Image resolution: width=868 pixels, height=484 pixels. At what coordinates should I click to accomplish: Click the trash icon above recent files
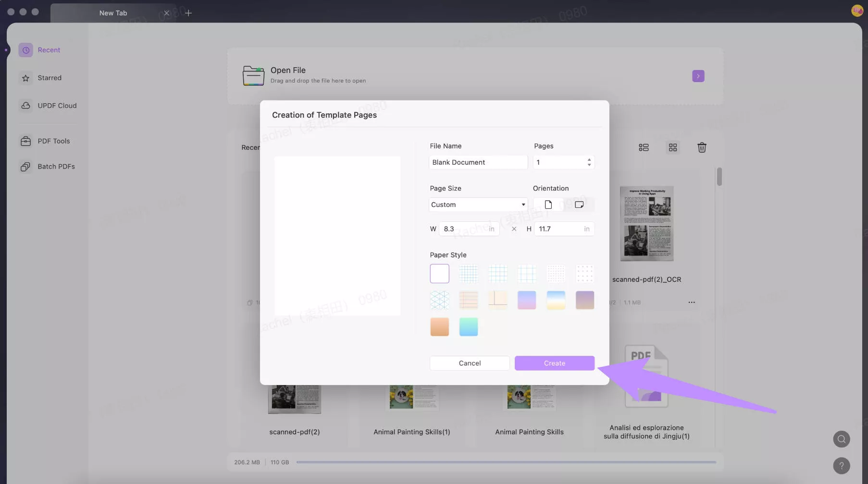(x=702, y=147)
